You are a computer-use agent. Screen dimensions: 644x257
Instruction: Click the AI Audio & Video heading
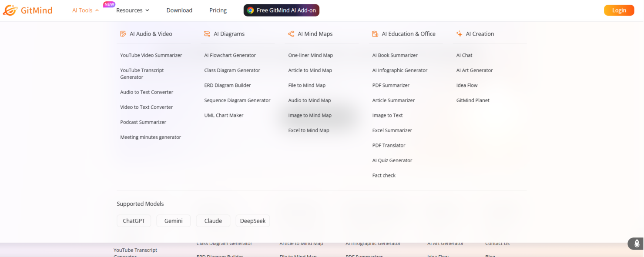[x=151, y=34]
